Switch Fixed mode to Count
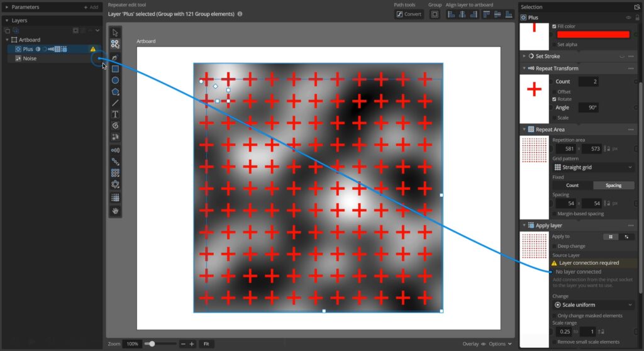The image size is (644, 351). tap(572, 186)
